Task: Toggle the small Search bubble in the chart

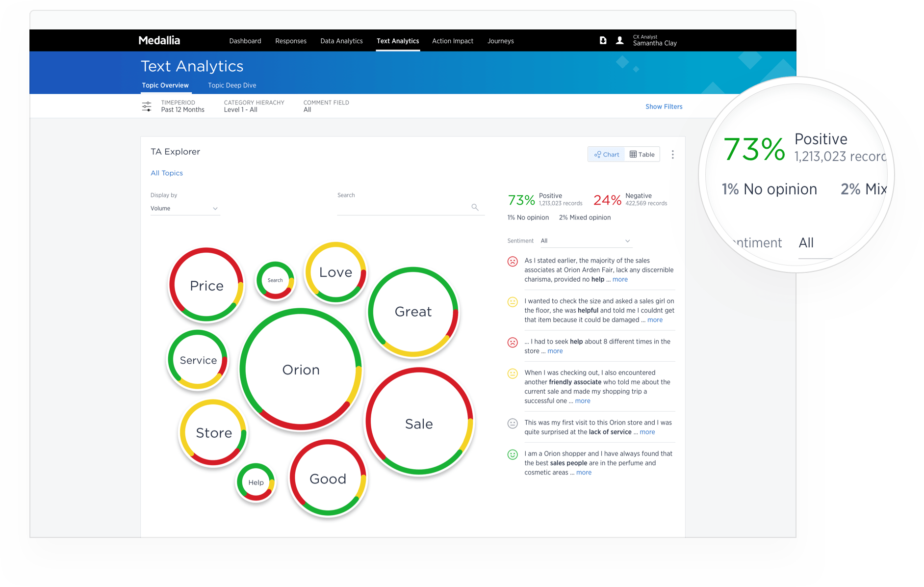Action: 275,280
